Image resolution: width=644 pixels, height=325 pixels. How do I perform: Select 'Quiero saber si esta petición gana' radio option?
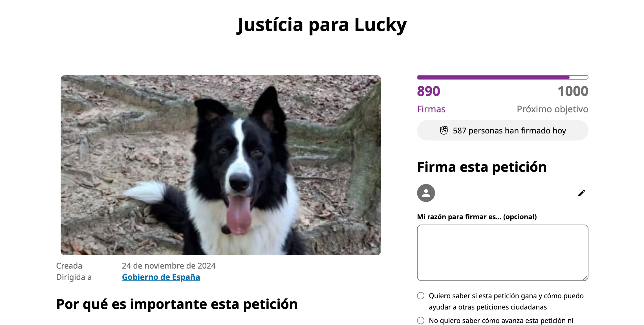[421, 296]
